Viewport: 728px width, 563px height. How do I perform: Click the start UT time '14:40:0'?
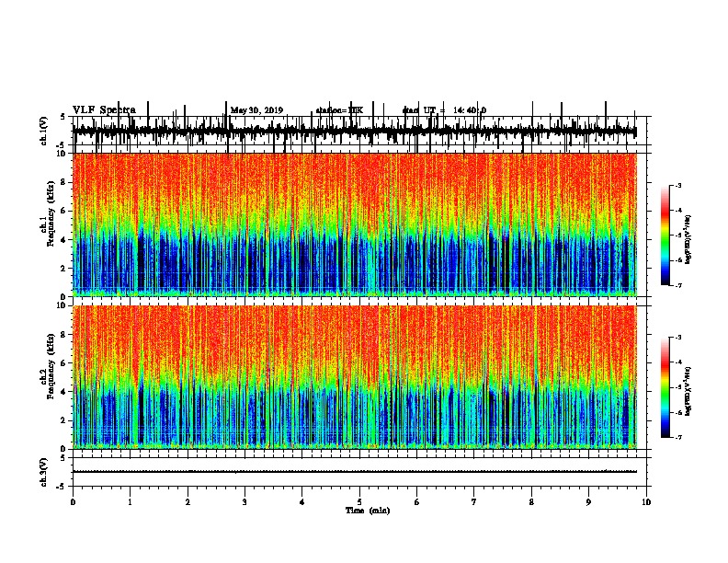470,110
